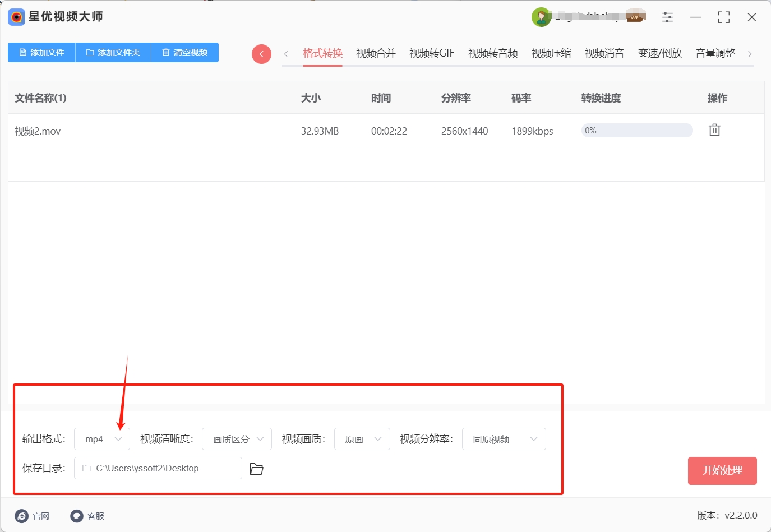
Task: Click the 0% conversion progress bar
Action: click(637, 131)
